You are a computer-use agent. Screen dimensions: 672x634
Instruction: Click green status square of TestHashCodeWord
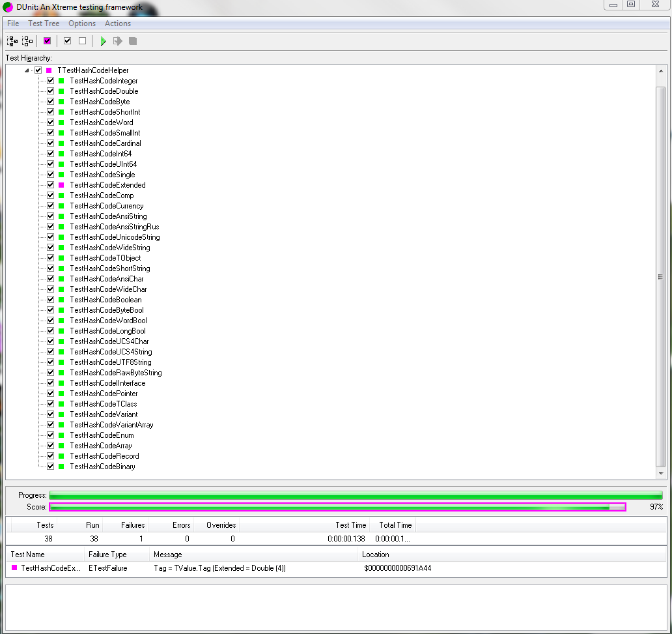tap(61, 122)
